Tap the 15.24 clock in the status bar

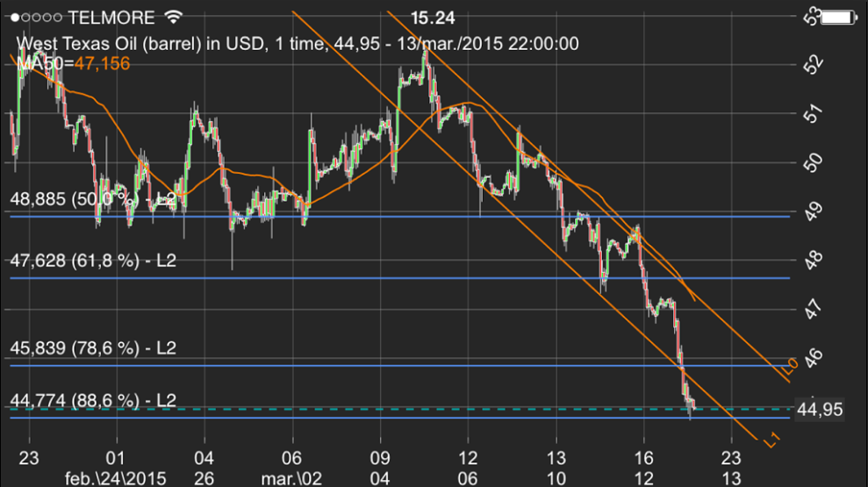[x=433, y=18]
